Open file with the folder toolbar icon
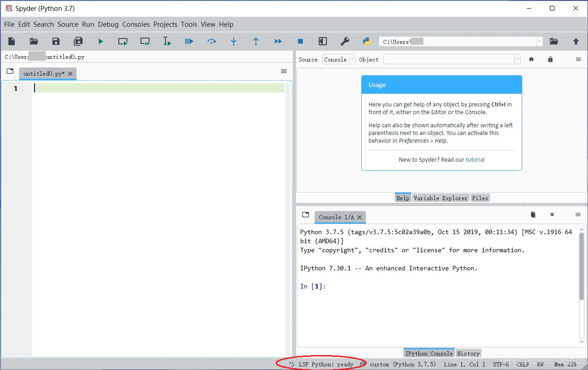 [x=34, y=41]
